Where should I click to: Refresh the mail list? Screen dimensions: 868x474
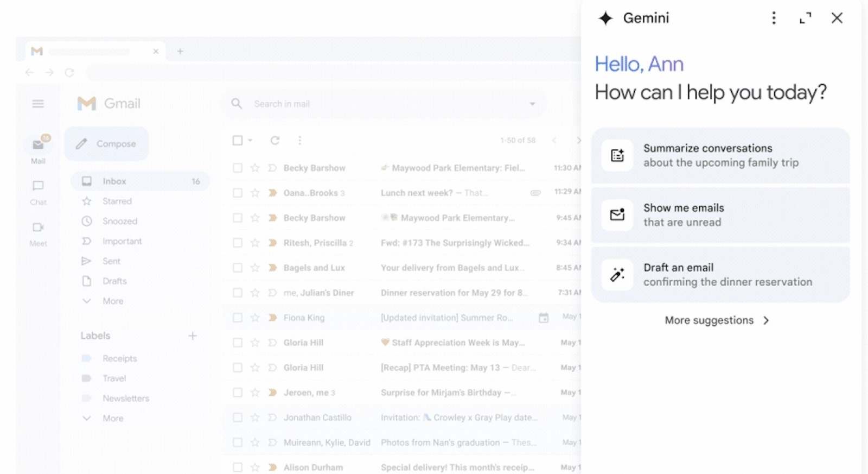coord(275,140)
